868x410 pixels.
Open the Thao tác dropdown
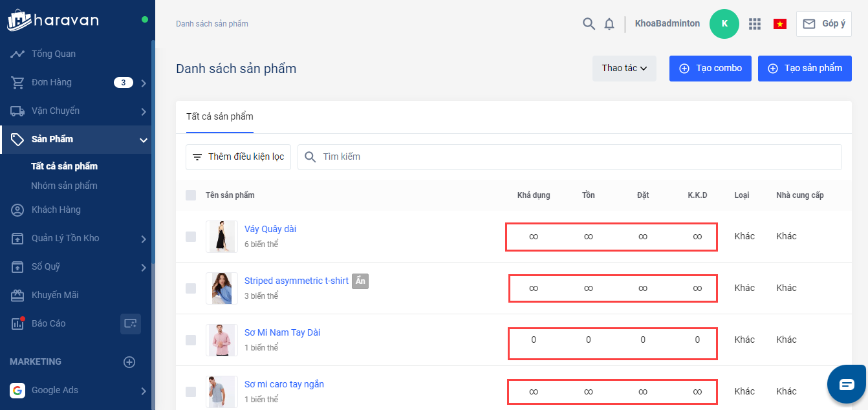pyautogui.click(x=624, y=69)
